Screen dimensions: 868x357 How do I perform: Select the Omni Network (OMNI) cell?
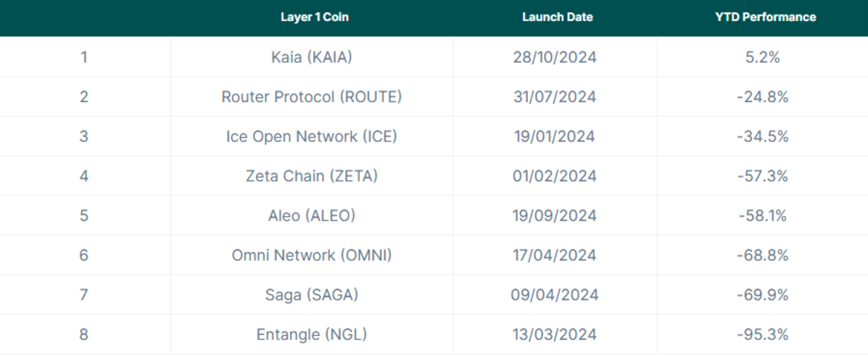coord(311,255)
